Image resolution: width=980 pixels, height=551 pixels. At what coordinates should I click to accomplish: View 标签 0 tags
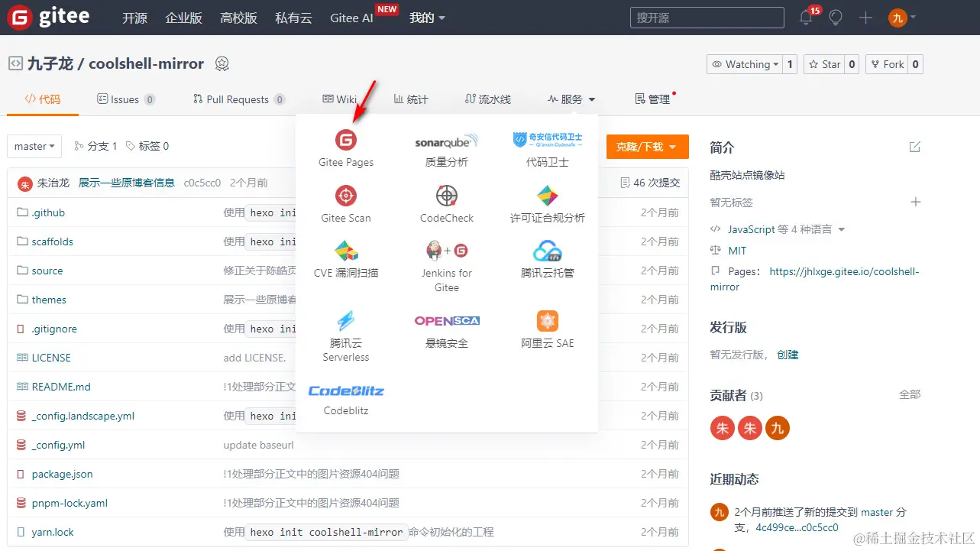click(x=147, y=146)
